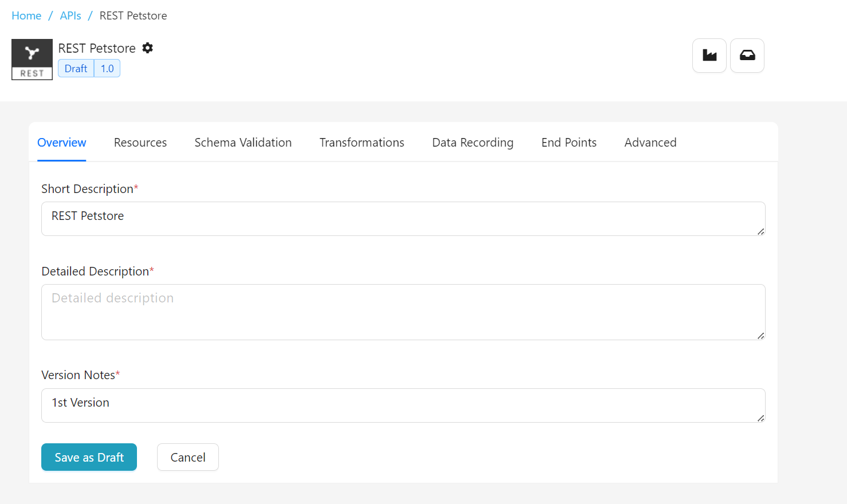Select the Overview tab
Image resolution: width=847 pixels, height=504 pixels.
[62, 143]
